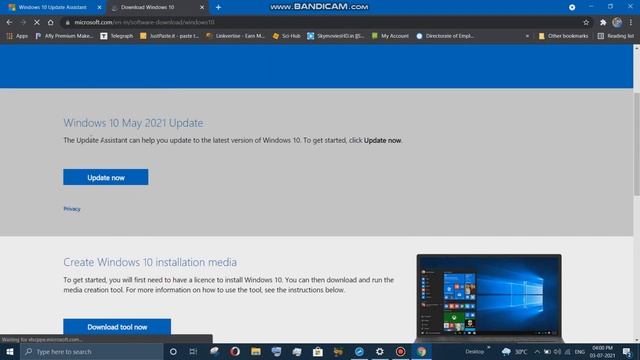Viewport: 640px width, 360px height.
Task: Open the My Account bookmark
Action: (x=390, y=36)
